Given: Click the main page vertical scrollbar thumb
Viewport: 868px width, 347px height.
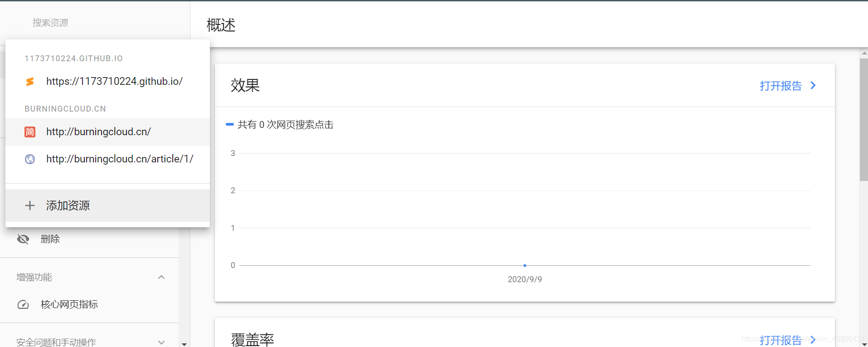Looking at the screenshot, I should (864, 120).
